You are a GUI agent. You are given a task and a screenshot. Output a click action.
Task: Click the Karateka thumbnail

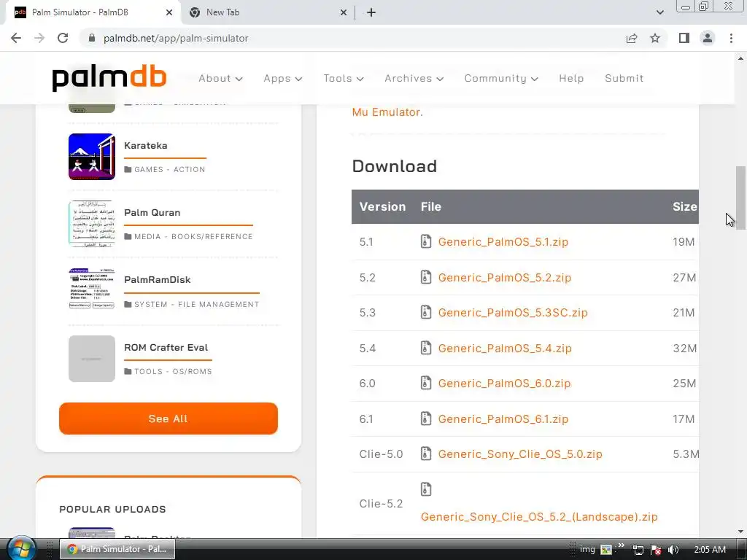click(x=91, y=157)
